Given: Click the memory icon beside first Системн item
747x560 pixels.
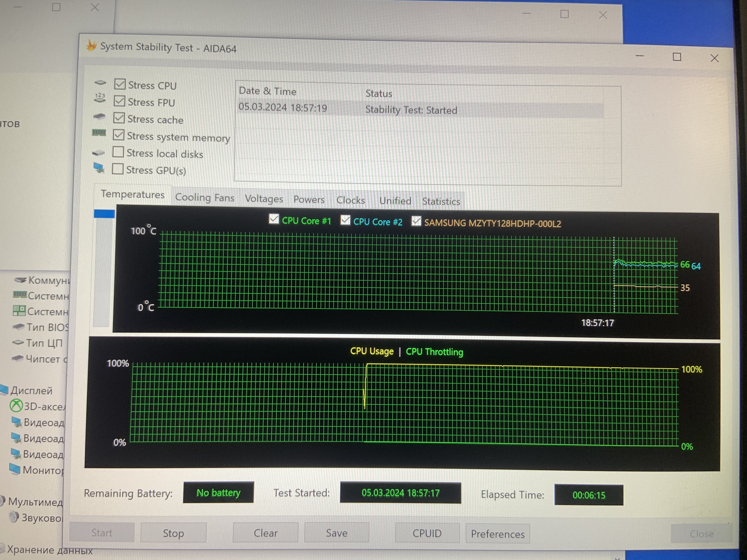Looking at the screenshot, I should [20, 295].
